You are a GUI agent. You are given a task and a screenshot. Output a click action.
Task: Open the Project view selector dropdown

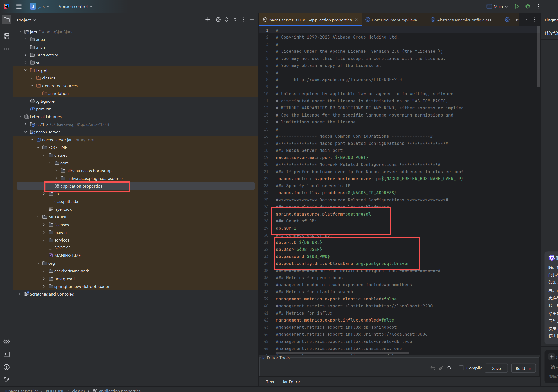click(x=26, y=20)
